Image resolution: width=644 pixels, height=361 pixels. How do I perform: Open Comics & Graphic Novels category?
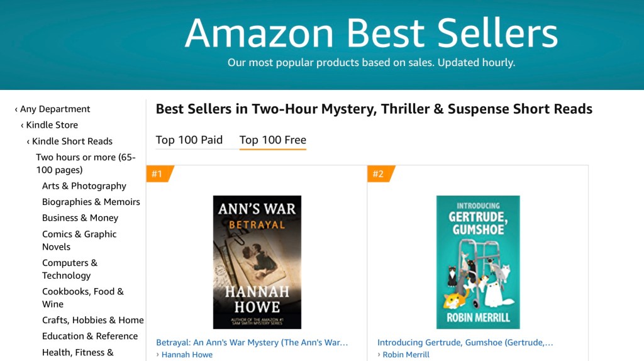point(79,240)
